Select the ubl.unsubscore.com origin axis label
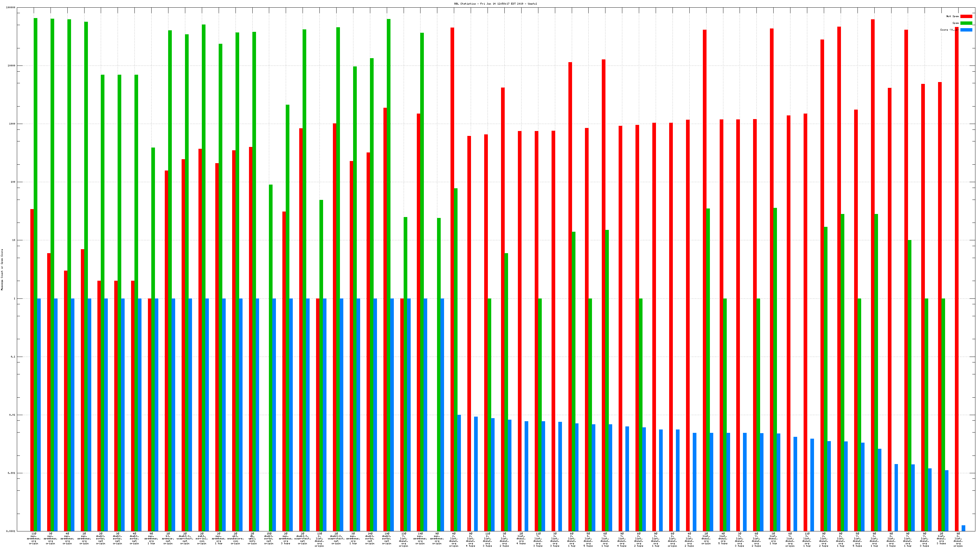 point(236,538)
